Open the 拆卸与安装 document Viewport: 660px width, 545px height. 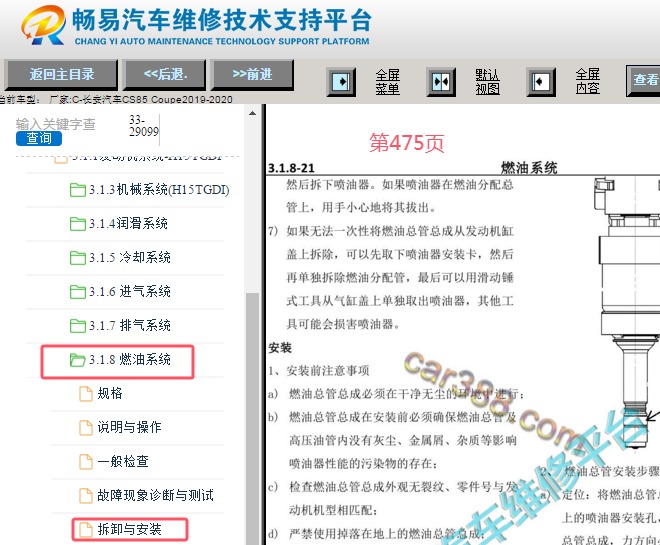tap(129, 529)
